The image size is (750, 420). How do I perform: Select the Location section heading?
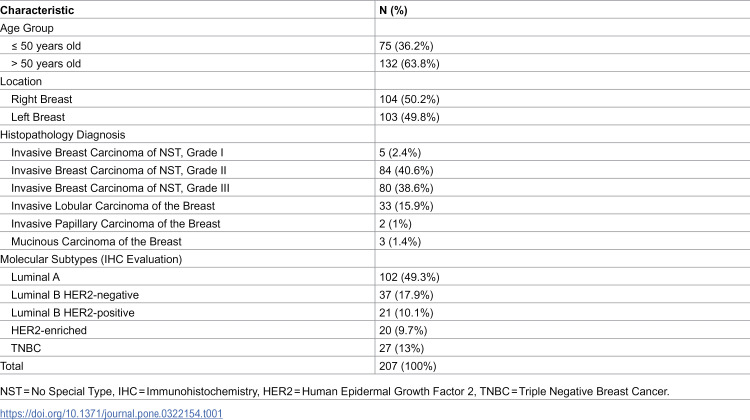(x=21, y=81)
